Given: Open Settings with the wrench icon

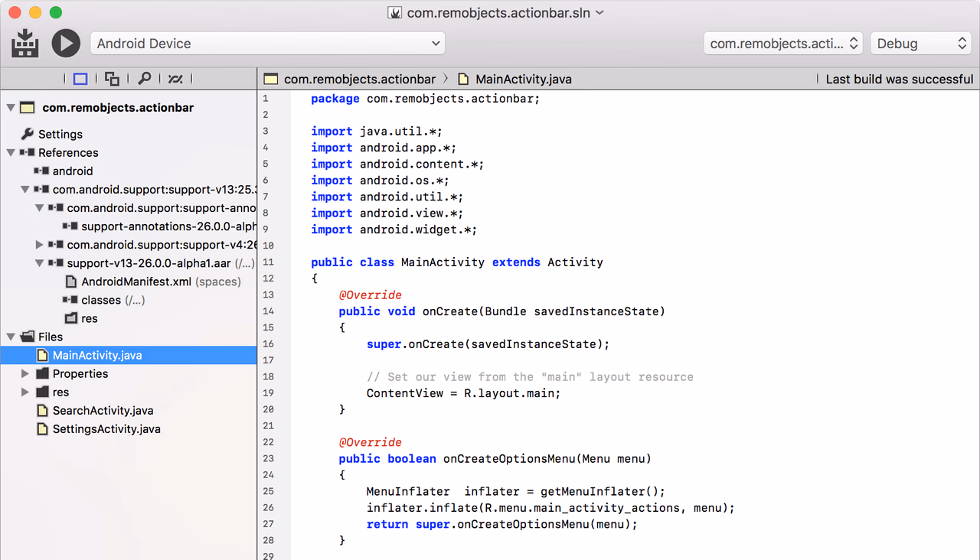Looking at the screenshot, I should (28, 134).
